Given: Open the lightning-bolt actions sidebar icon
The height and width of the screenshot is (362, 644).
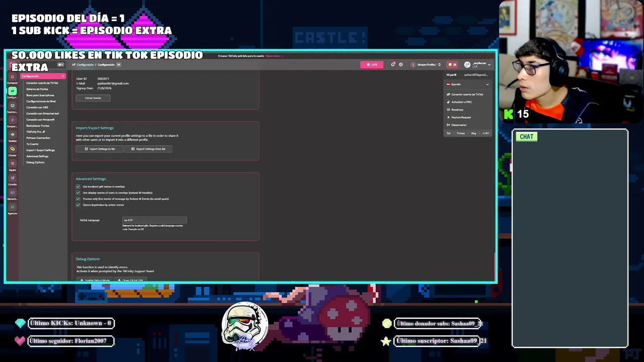Looking at the screenshot, I should tap(13, 120).
